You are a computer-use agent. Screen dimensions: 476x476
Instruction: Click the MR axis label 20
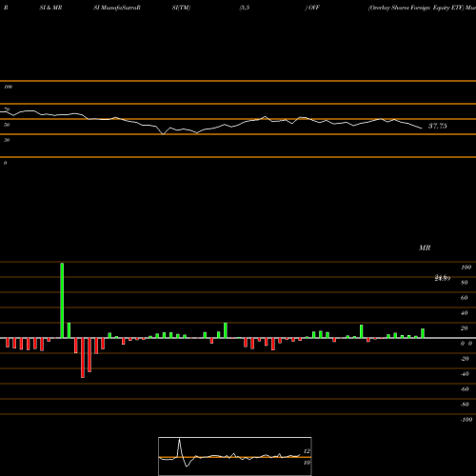pos(464,328)
